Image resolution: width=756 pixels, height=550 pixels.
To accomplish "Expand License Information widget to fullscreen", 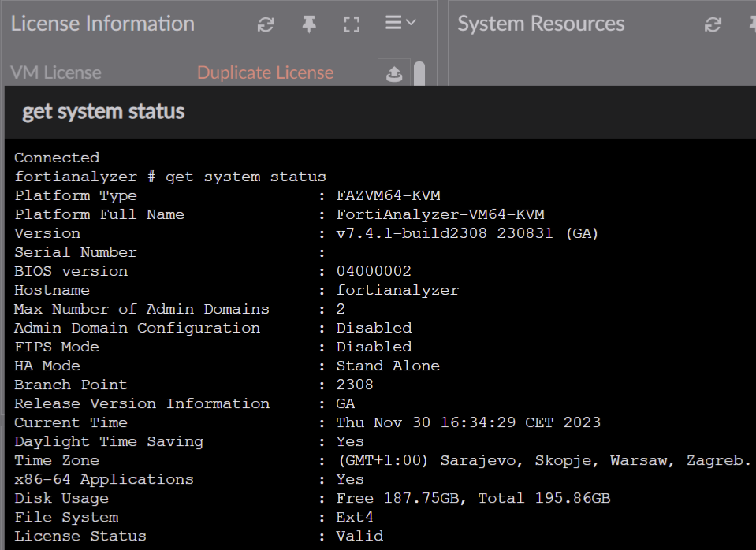I will (x=352, y=24).
